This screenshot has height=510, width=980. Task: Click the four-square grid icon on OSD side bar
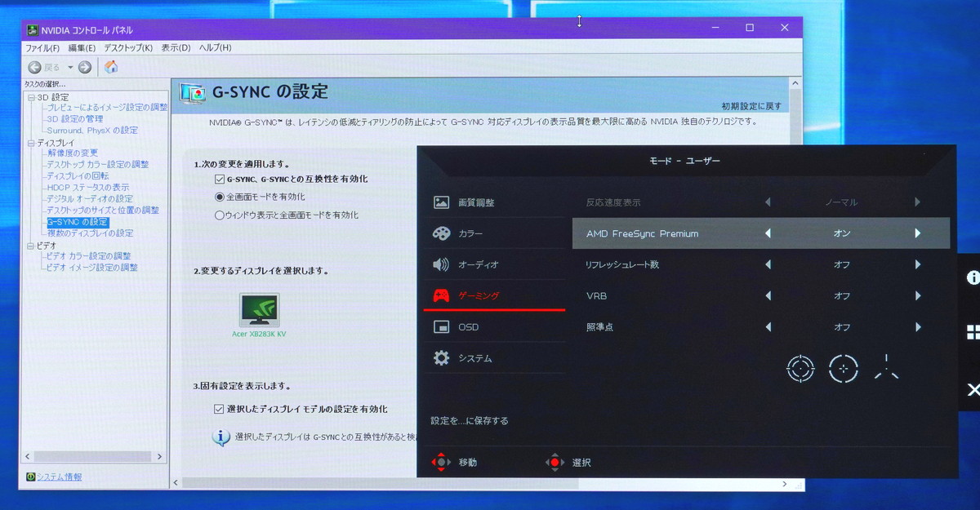tap(973, 332)
